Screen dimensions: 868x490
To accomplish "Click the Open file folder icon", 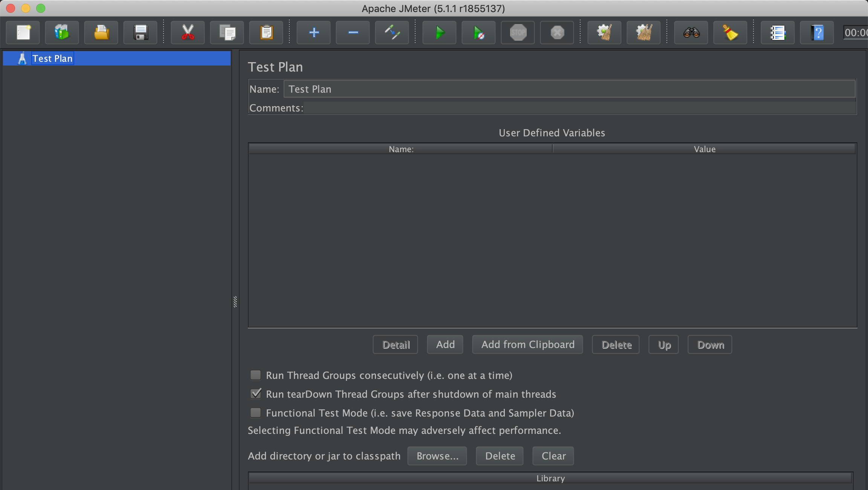I will [101, 33].
